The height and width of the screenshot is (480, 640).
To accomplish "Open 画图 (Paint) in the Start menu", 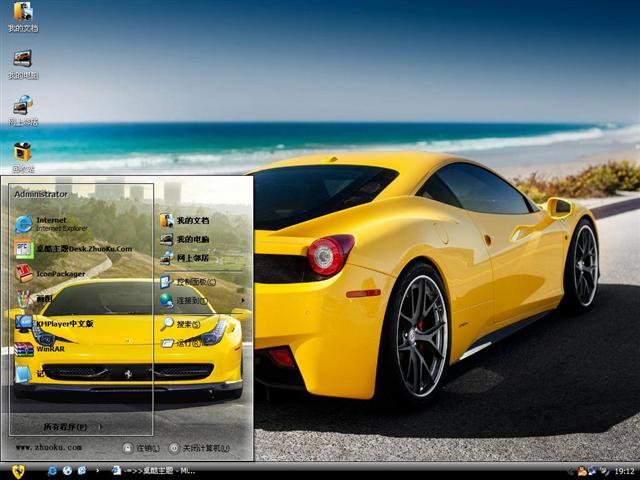I will (x=44, y=298).
